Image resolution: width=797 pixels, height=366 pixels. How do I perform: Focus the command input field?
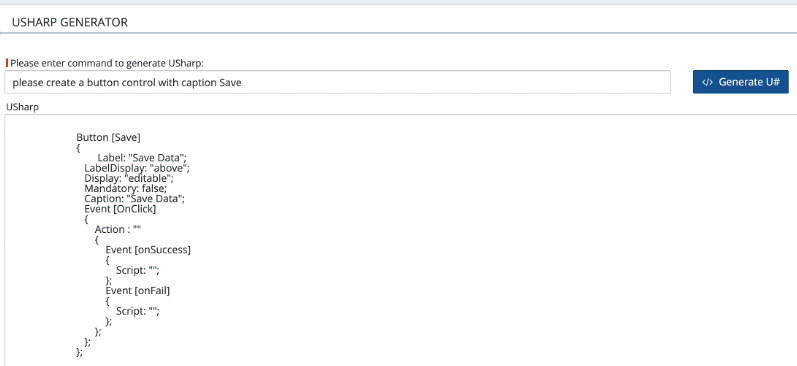338,82
